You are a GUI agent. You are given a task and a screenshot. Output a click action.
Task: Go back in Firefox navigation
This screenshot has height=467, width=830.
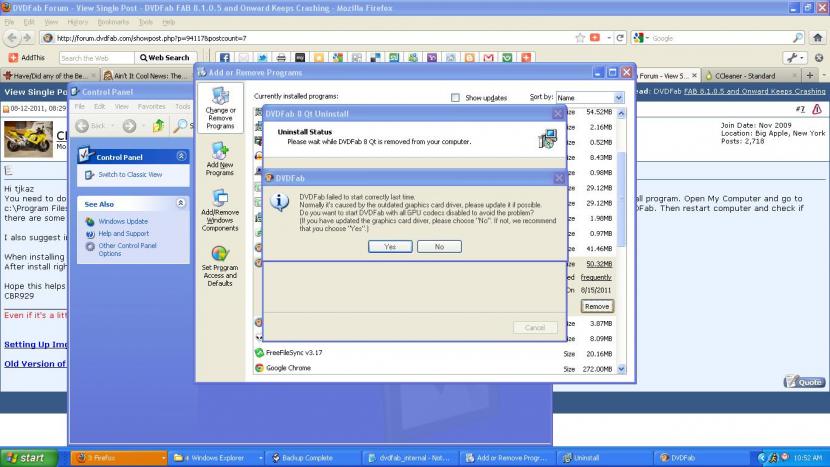pos(12,38)
